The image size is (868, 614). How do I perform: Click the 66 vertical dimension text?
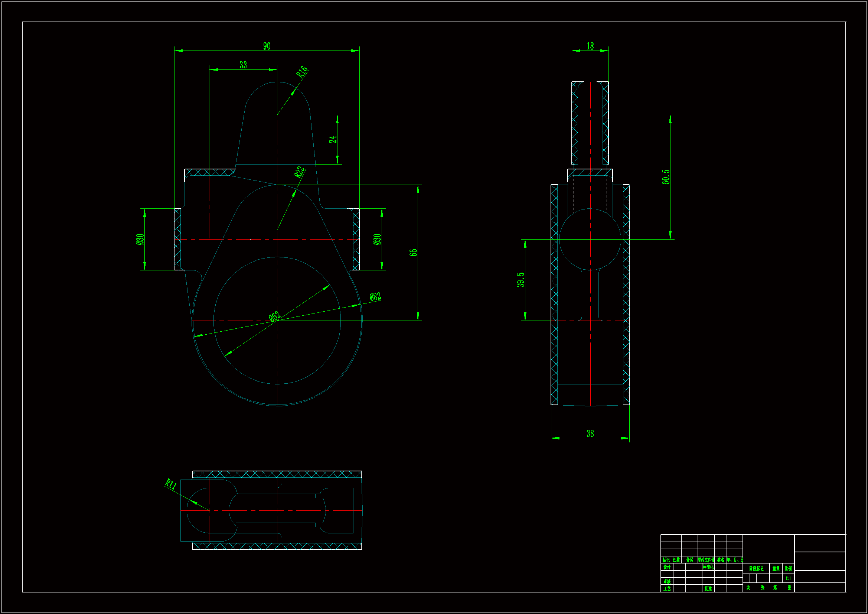(413, 252)
